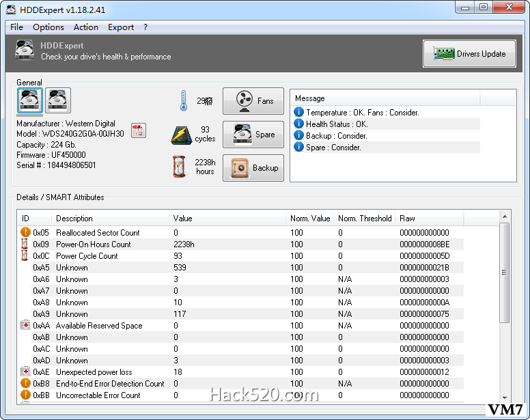This screenshot has height=420, width=530.
Task: Click the SMART list scroll up arrow
Action: pos(504,216)
